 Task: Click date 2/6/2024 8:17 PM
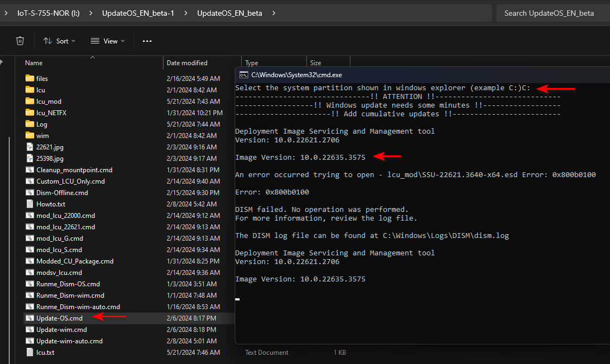191,318
